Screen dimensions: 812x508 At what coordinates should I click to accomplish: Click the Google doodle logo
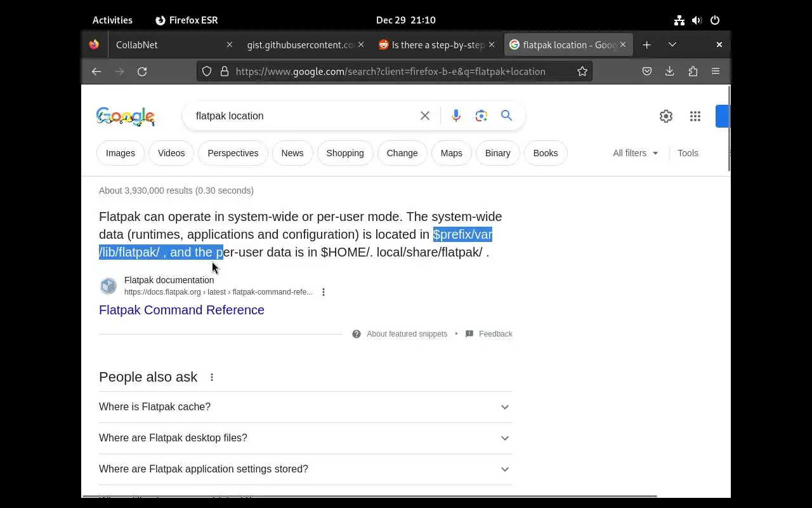[126, 116]
